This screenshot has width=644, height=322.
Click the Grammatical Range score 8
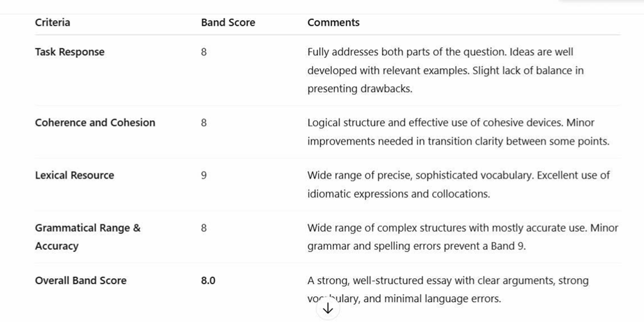point(204,228)
